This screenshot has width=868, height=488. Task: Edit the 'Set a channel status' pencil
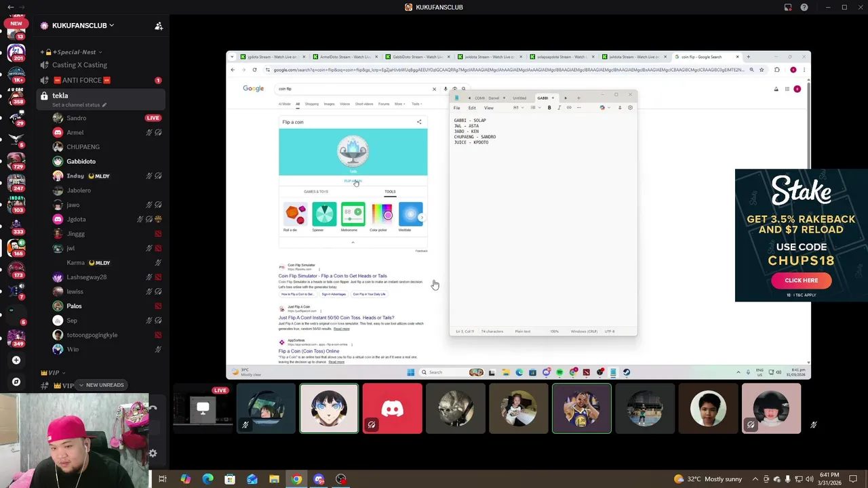pos(104,105)
